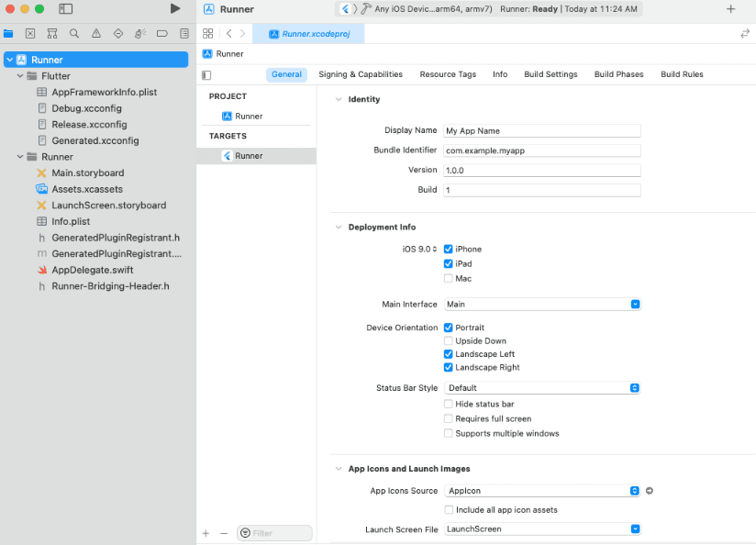Open the Find navigator magnifier icon

(73, 33)
